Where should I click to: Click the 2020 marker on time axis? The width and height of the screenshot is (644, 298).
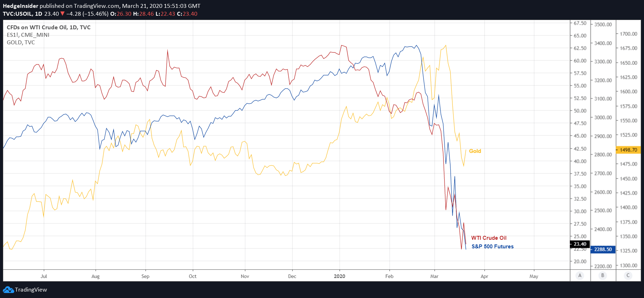[339, 276]
